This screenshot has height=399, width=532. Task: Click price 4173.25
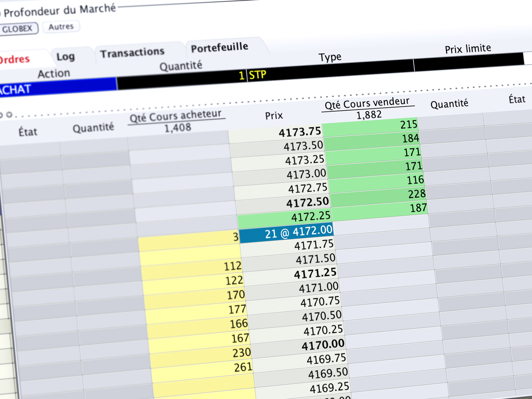click(x=305, y=160)
